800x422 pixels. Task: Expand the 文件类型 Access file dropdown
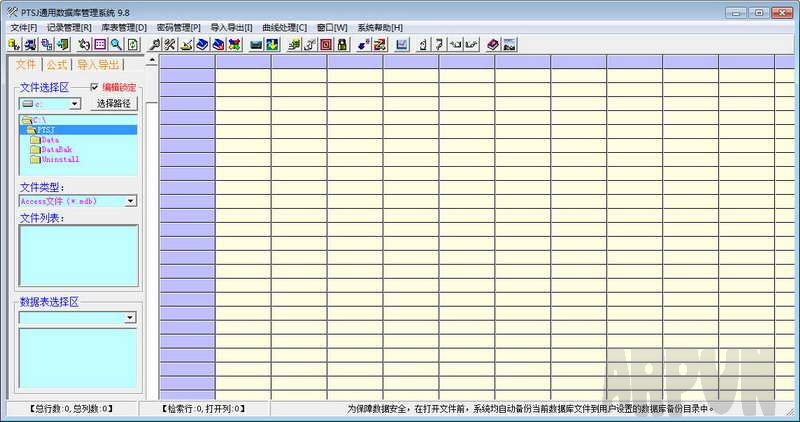130,201
